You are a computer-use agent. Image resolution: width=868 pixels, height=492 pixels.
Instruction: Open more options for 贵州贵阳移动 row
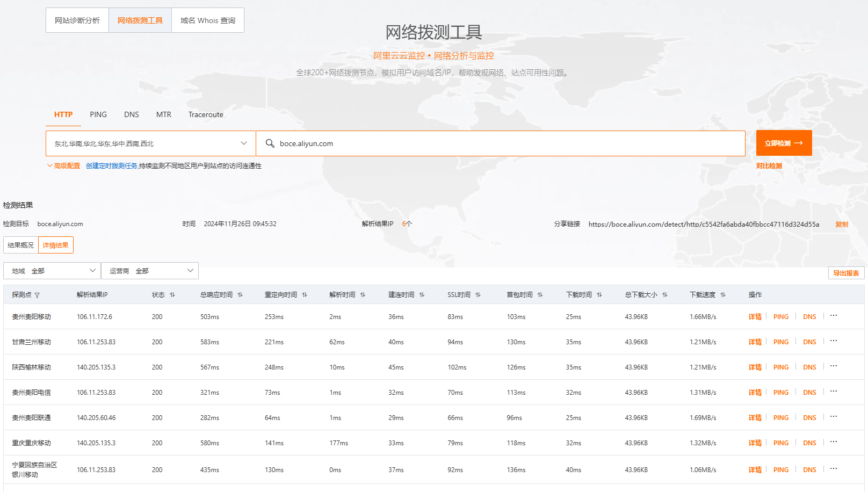point(834,316)
